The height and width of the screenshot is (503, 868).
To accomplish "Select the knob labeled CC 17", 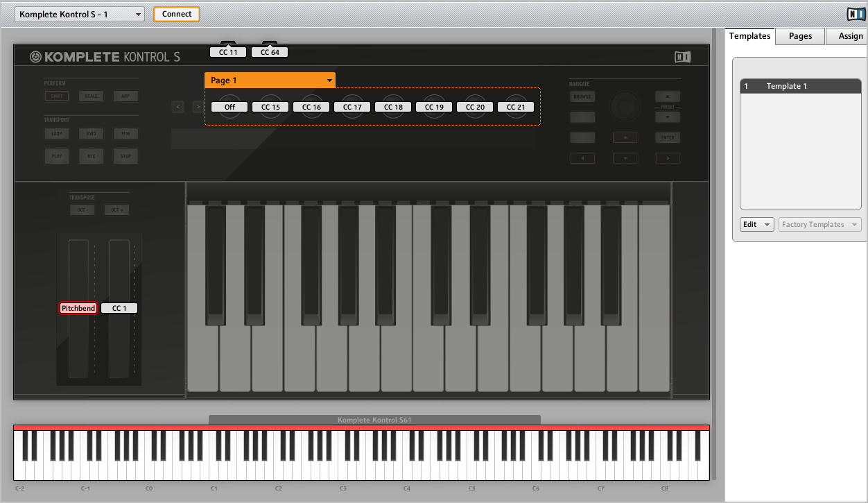I will [352, 107].
